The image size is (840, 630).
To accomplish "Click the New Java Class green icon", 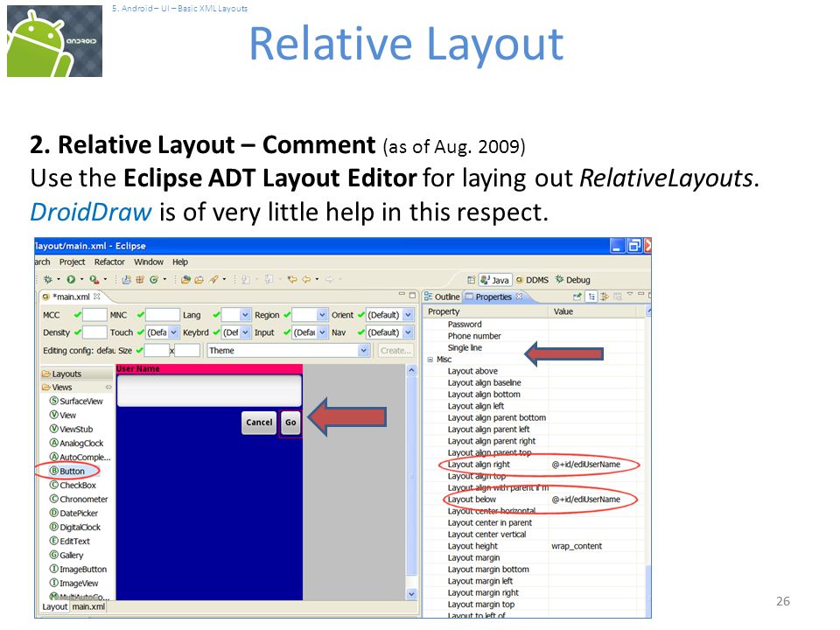I will pos(154,280).
